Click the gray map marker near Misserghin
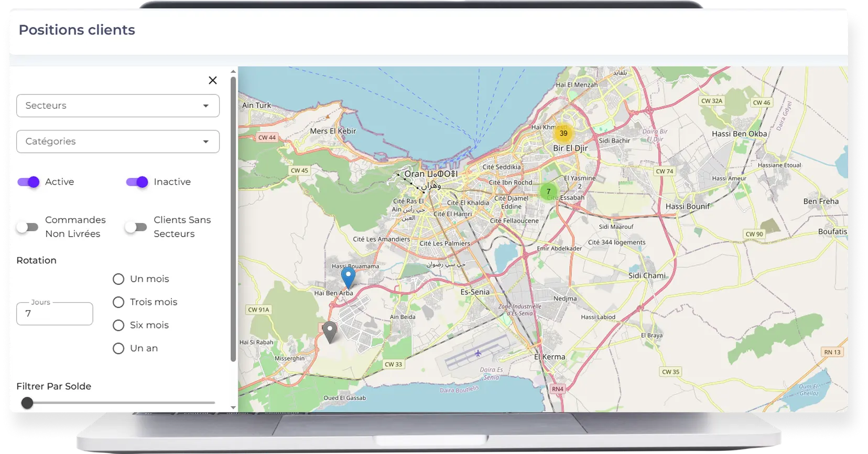This screenshot has height=454, width=868. (x=330, y=331)
